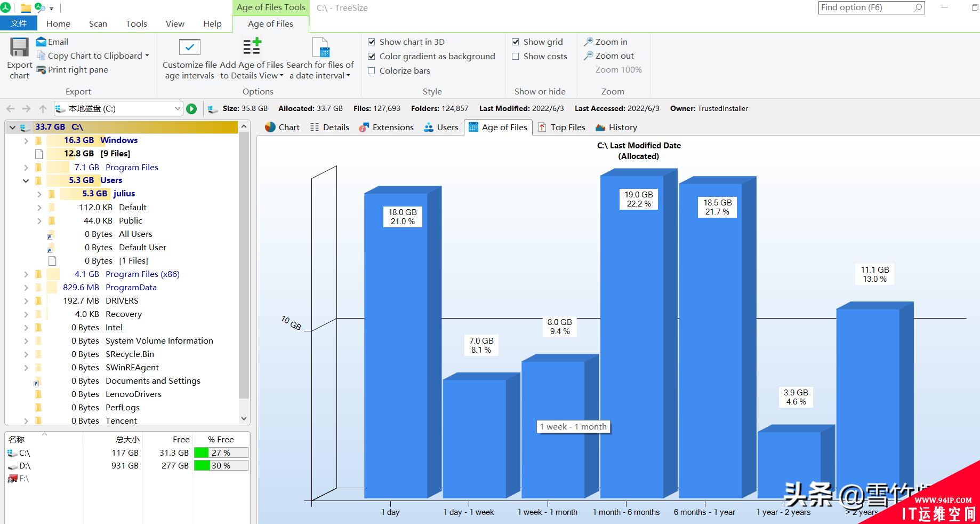Open the drive path dropdown
Image resolution: width=980 pixels, height=524 pixels.
pyautogui.click(x=178, y=109)
